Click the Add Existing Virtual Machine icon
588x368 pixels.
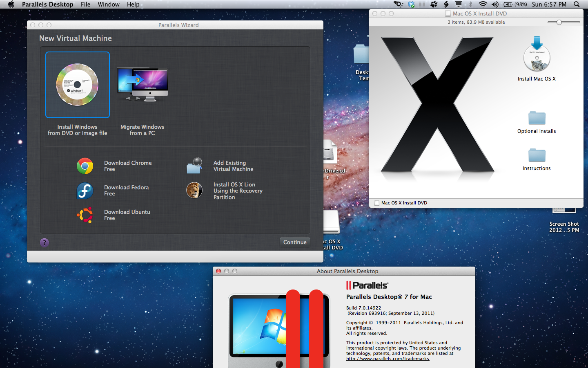pyautogui.click(x=194, y=166)
